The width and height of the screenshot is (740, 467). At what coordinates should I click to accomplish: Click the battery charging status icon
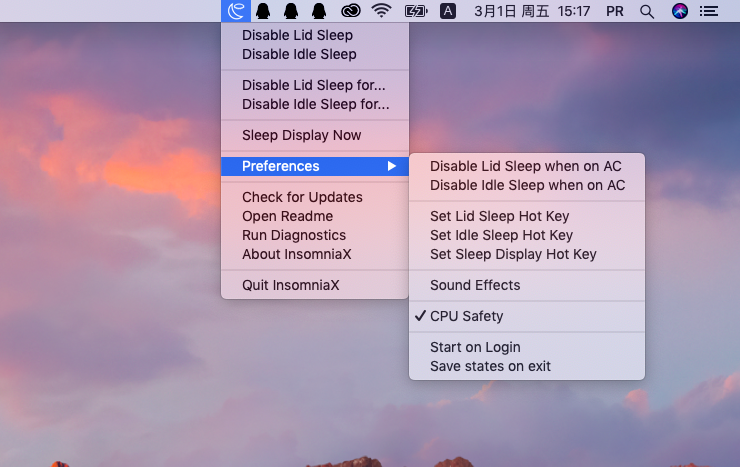(x=416, y=11)
